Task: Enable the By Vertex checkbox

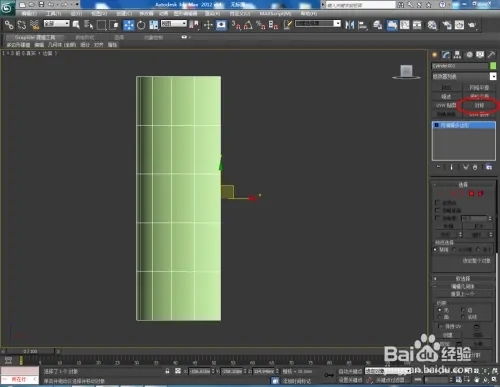Action: coord(438,202)
